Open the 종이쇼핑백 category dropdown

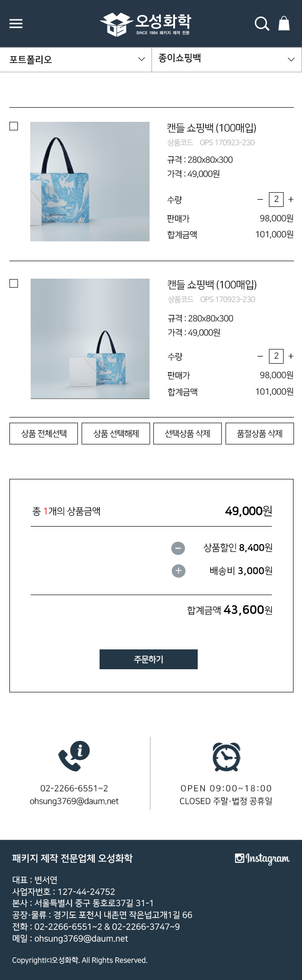226,60
